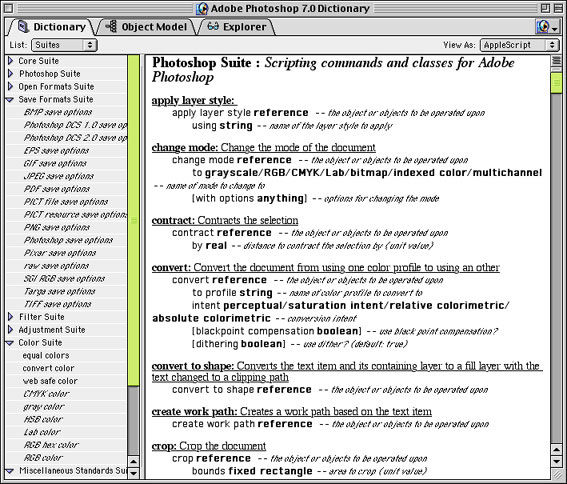Click the definition pane scroll down arrow

(x=557, y=461)
